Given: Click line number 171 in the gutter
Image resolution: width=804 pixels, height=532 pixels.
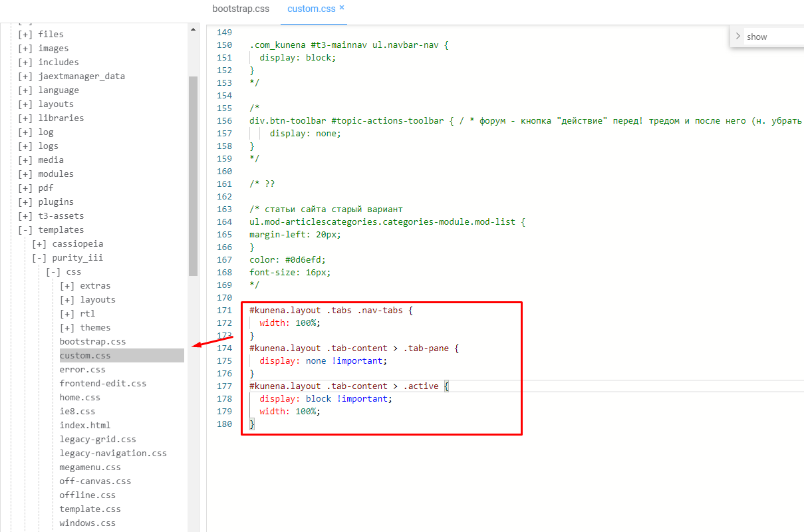Looking at the screenshot, I should (224, 311).
